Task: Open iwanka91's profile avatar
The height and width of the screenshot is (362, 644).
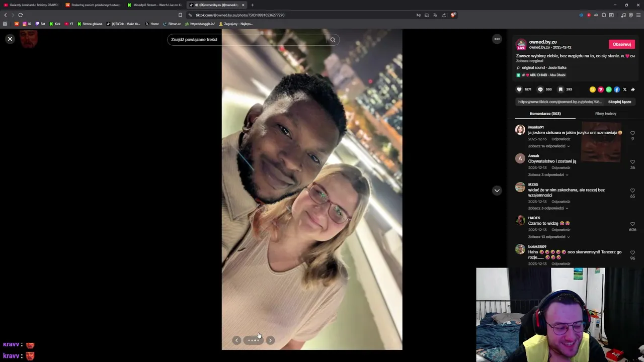Action: point(520,130)
